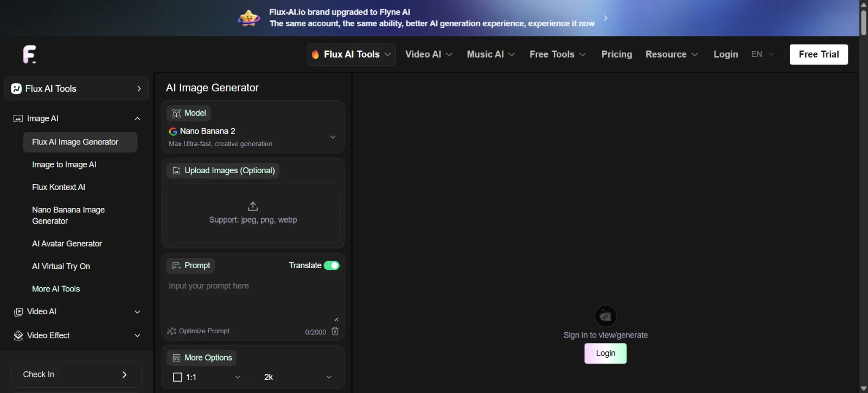Click the Optimize Prompt sparkle icon
This screenshot has height=393, width=868.
pyautogui.click(x=171, y=331)
